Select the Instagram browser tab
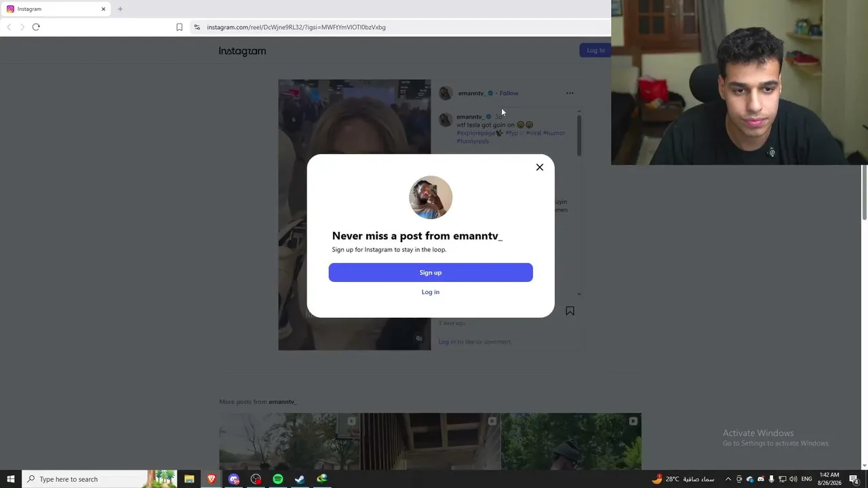Image resolution: width=868 pixels, height=488 pixels. tap(56, 9)
